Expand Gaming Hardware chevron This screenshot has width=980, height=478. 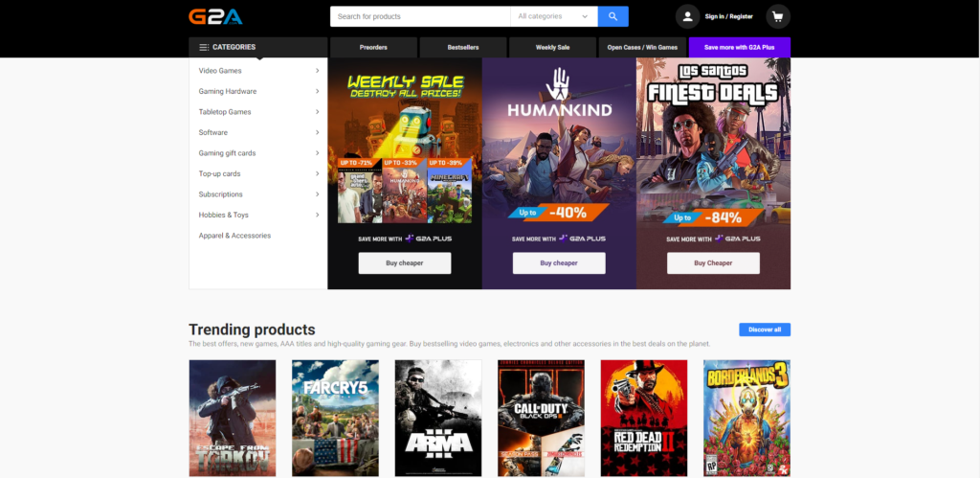coord(318,91)
